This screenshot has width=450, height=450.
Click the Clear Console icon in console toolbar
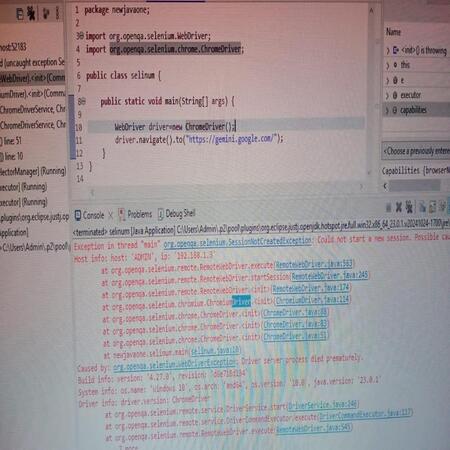[423, 207]
